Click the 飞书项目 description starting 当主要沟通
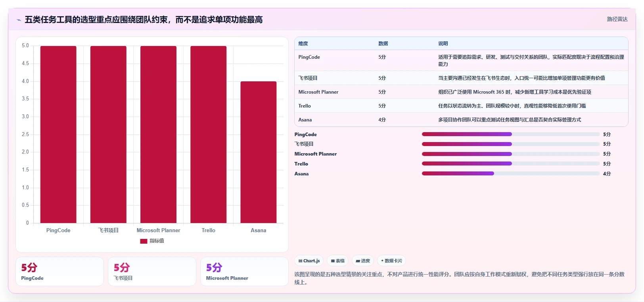Screen dimensions: 644x302 (521, 78)
